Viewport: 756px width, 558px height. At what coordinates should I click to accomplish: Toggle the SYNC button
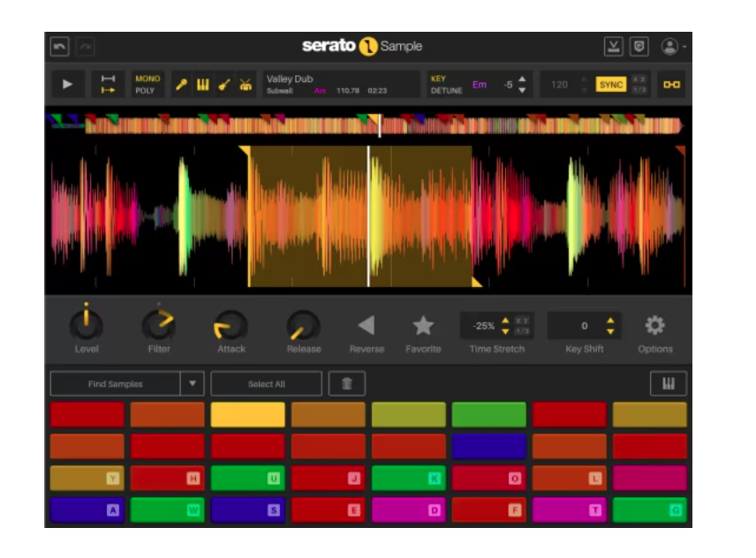tap(611, 85)
